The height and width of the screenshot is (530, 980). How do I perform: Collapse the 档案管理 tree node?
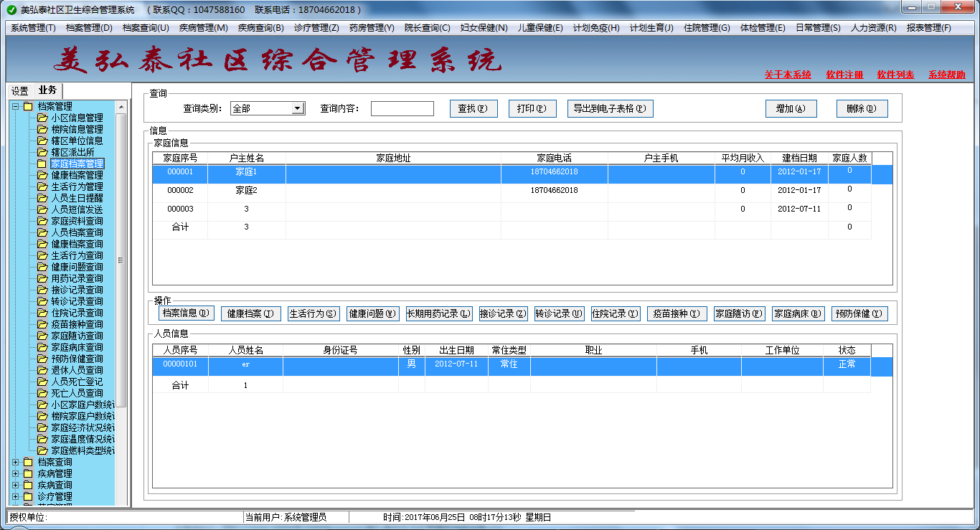15,106
